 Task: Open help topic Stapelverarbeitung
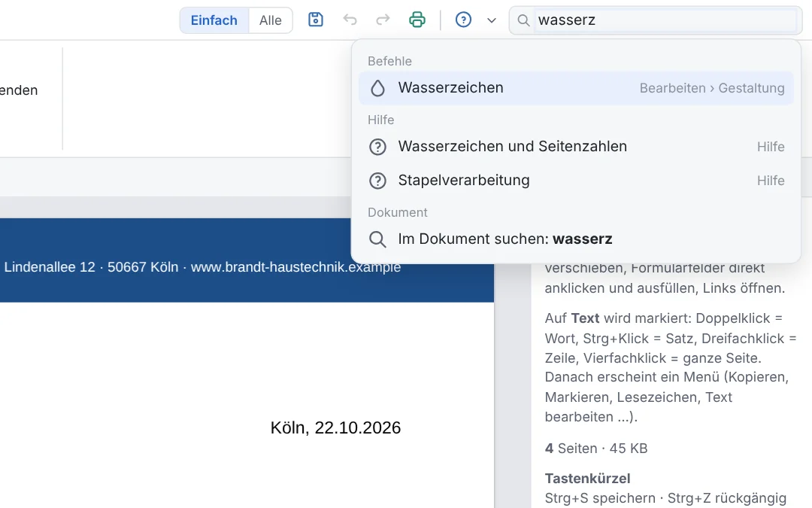pos(576,181)
